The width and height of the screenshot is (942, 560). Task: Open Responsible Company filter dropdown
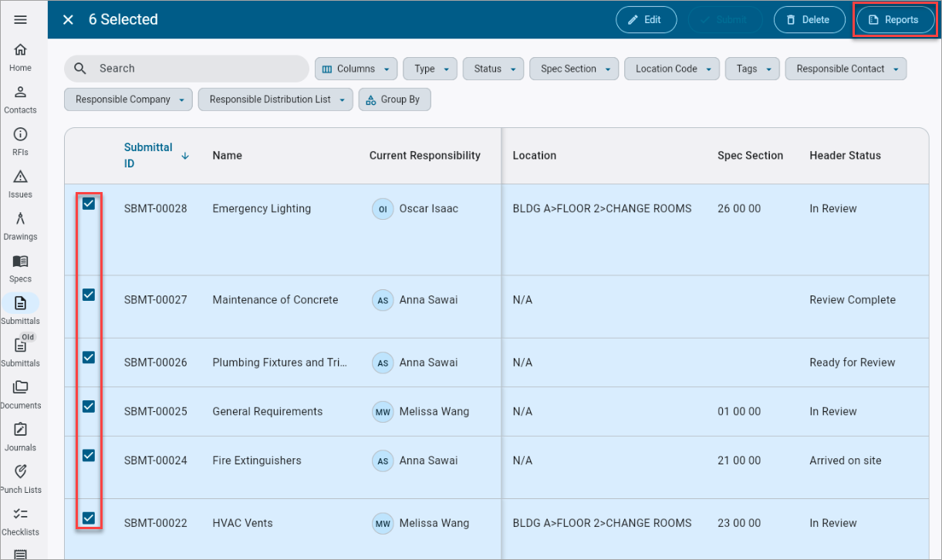(128, 100)
